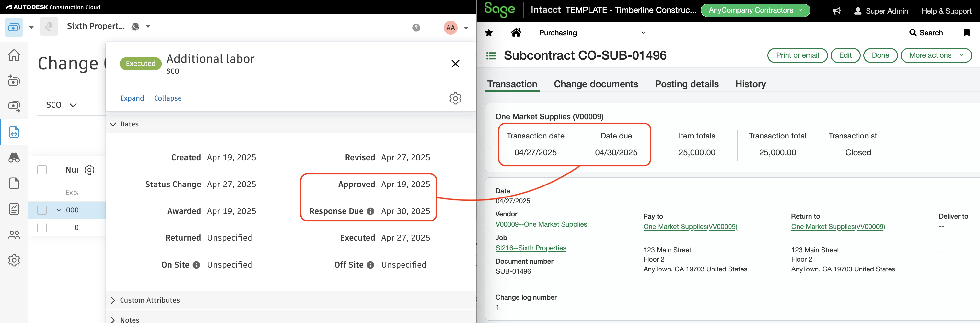Click the AA user avatar
The width and height of the screenshot is (980, 323).
coord(450,28)
